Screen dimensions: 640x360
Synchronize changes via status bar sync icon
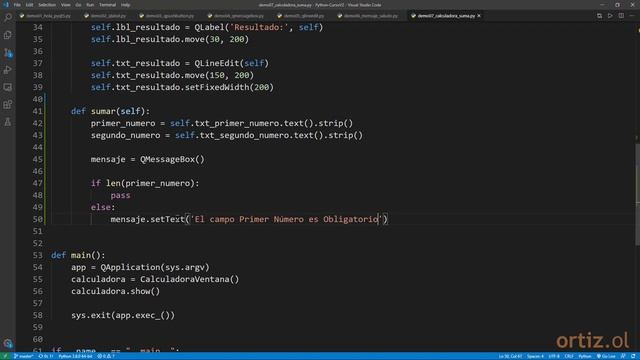coord(46,356)
